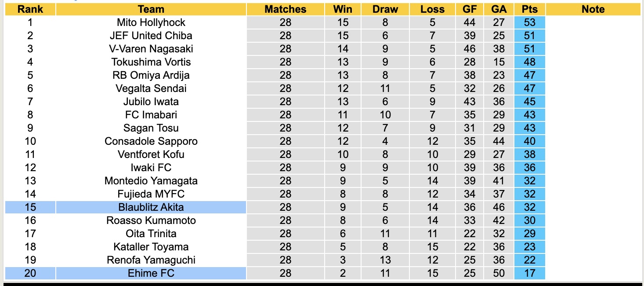The height and width of the screenshot is (286, 644).
Task: Click the Draw column header
Action: click(385, 9)
